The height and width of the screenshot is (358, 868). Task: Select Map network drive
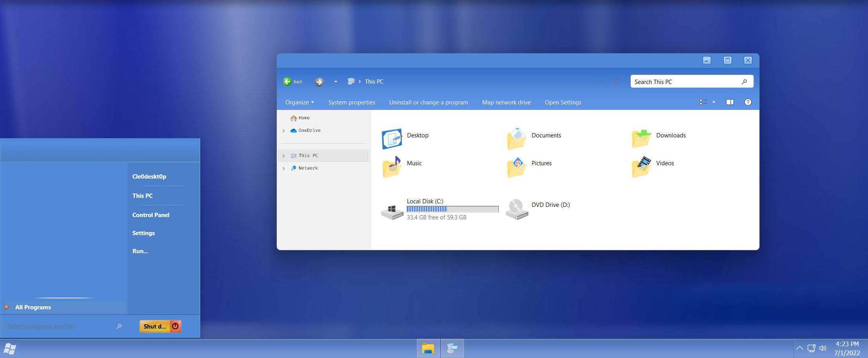[506, 102]
